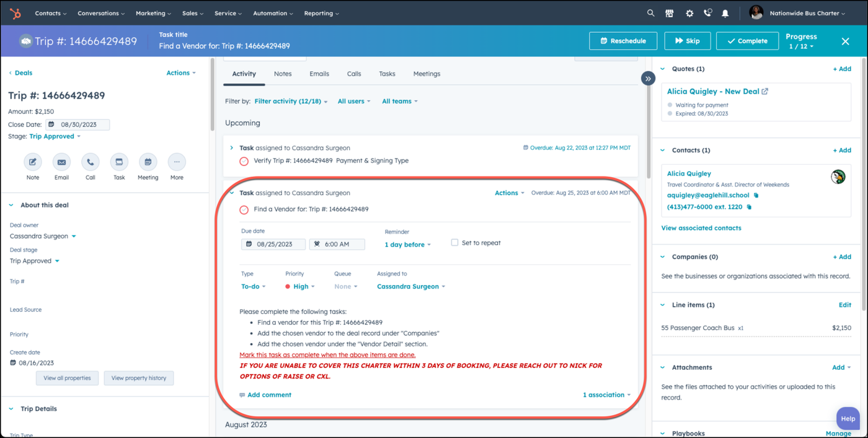Switch to the Meetings tab

click(x=427, y=74)
